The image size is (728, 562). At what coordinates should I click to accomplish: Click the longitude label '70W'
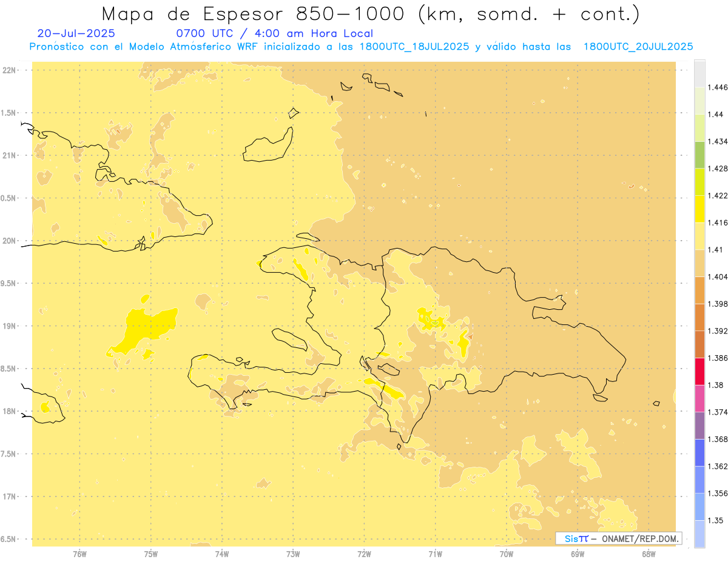(x=507, y=554)
